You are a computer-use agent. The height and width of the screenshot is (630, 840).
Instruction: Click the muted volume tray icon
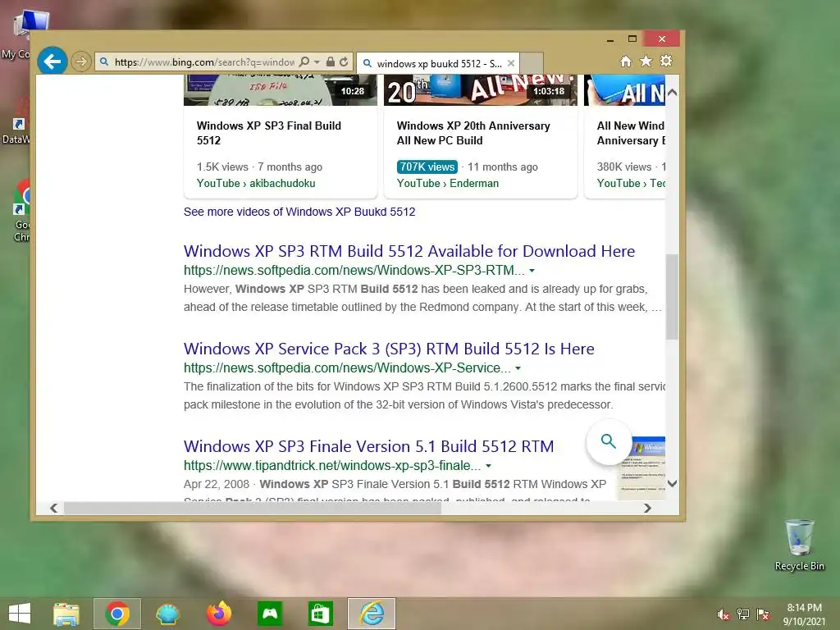pos(724,614)
